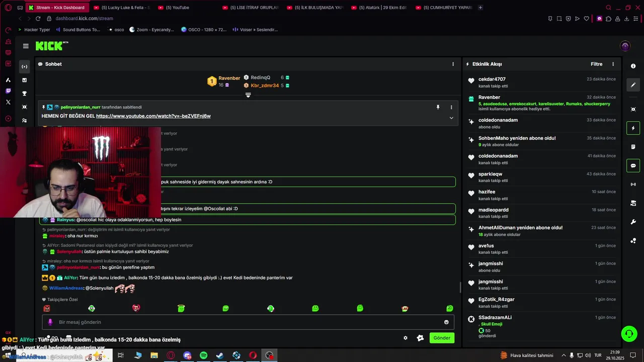
Task: Open a new browser tab with plus button
Action: [x=480, y=8]
